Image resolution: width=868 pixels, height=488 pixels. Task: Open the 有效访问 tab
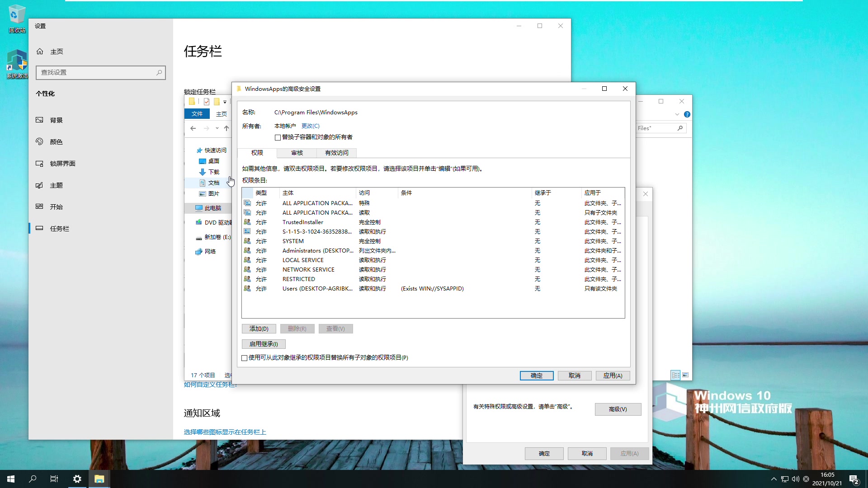336,153
